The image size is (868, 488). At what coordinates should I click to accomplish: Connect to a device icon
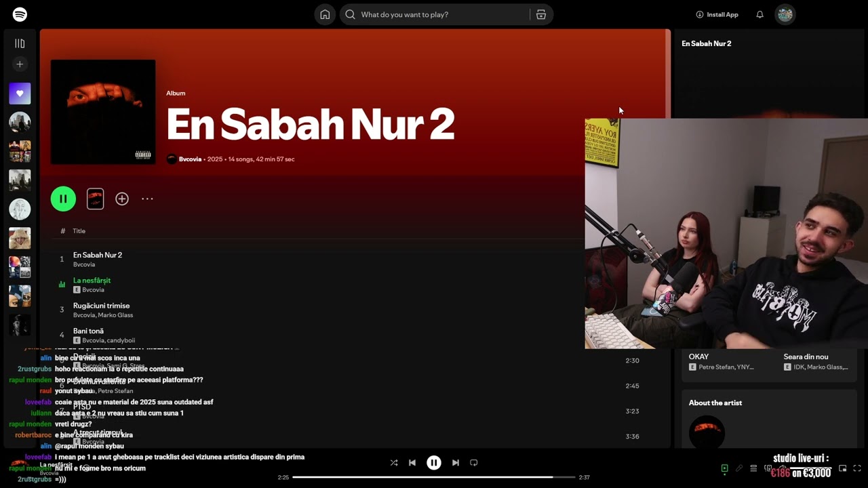tap(768, 468)
